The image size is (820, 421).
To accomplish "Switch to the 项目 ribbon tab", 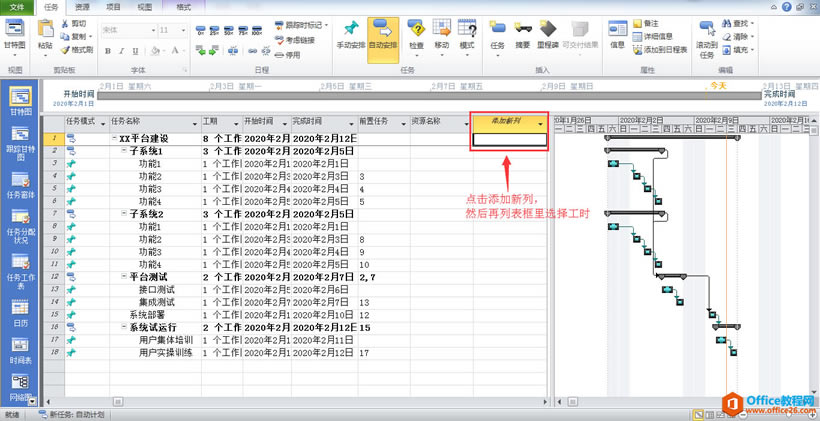I will pyautogui.click(x=113, y=7).
